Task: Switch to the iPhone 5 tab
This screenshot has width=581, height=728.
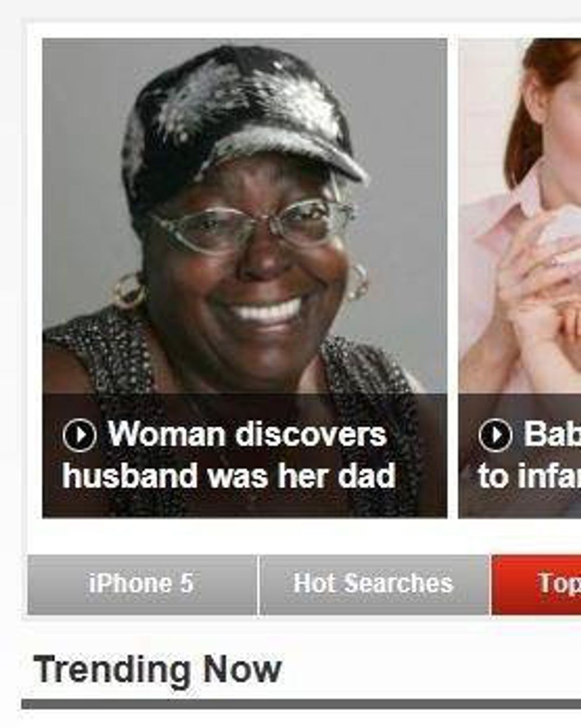Action: pyautogui.click(x=142, y=584)
